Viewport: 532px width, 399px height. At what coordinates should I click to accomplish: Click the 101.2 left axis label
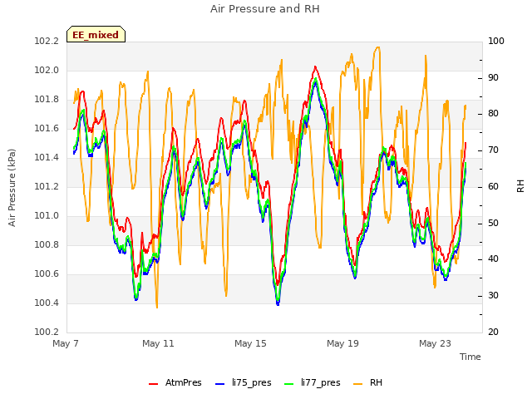pyautogui.click(x=47, y=187)
